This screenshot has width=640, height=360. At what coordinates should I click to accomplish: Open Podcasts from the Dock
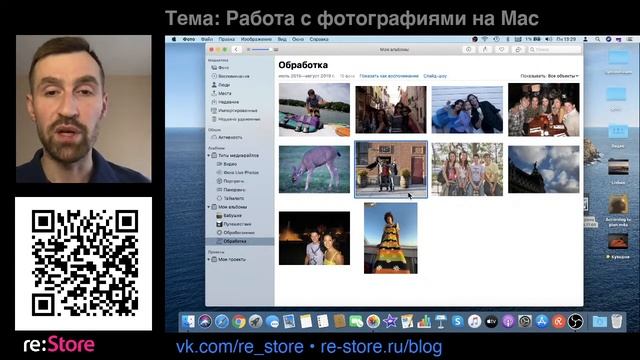tap(508, 322)
